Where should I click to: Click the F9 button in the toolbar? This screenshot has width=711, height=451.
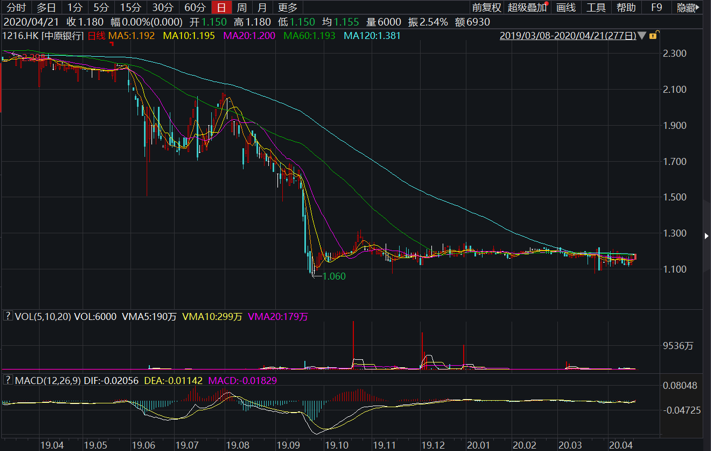pos(656,8)
